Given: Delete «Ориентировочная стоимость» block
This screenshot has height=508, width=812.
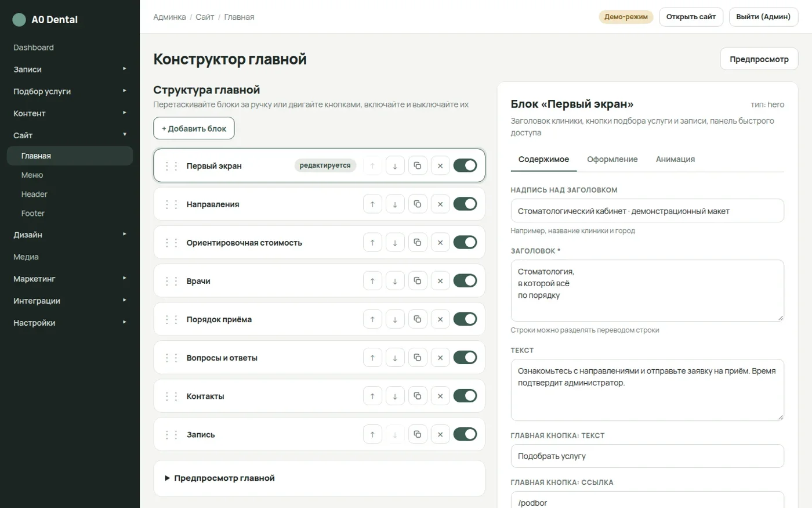Looking at the screenshot, I should click(x=440, y=243).
